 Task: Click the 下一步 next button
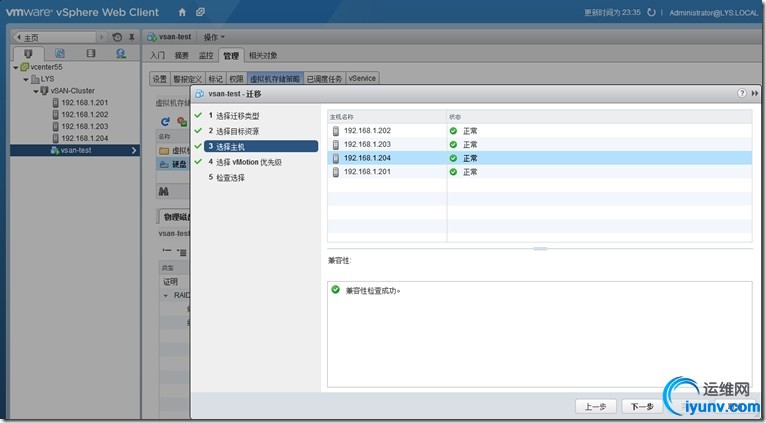point(642,406)
